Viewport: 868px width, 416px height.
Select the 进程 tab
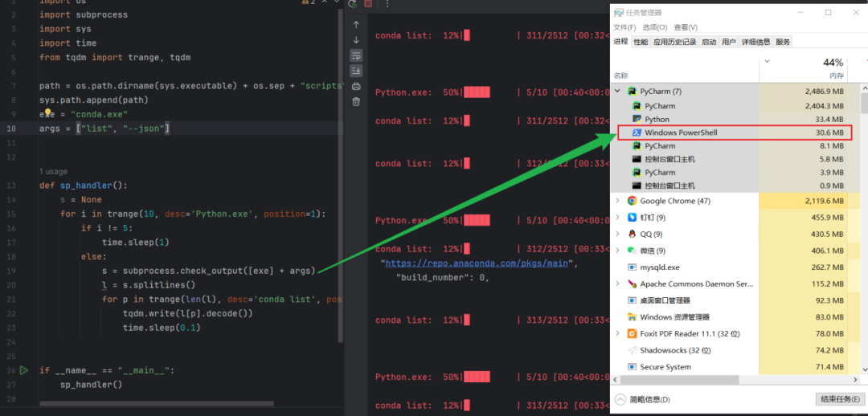point(620,42)
